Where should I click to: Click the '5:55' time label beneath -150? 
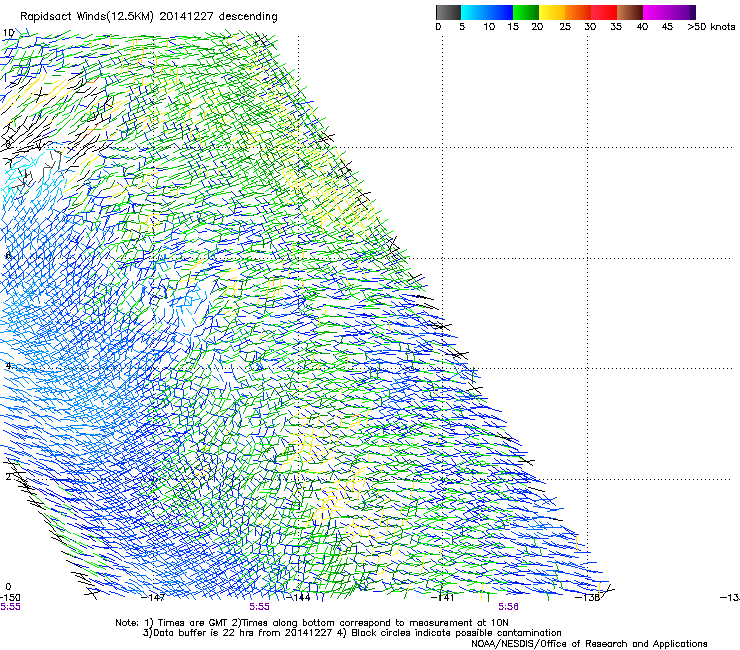pyautogui.click(x=10, y=607)
